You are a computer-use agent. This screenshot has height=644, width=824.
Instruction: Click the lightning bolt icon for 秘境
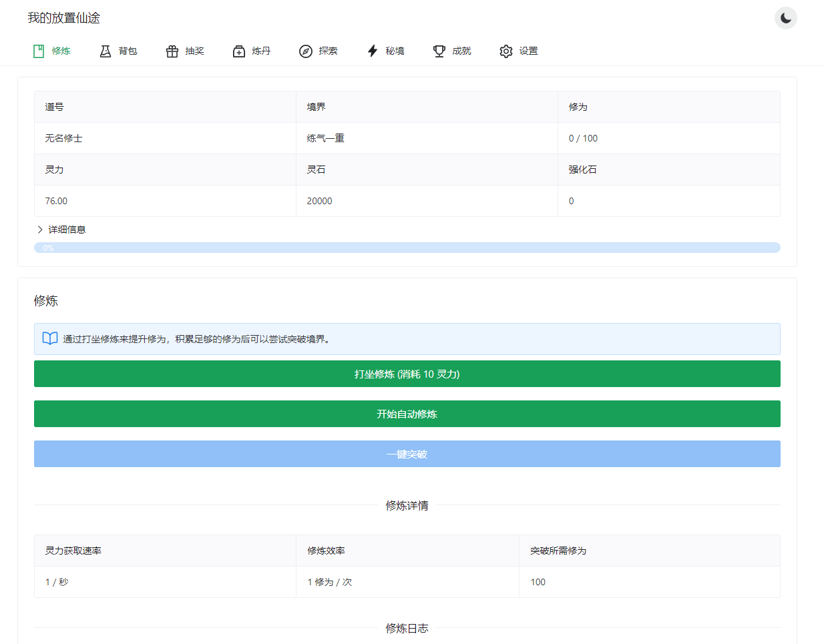coord(373,51)
